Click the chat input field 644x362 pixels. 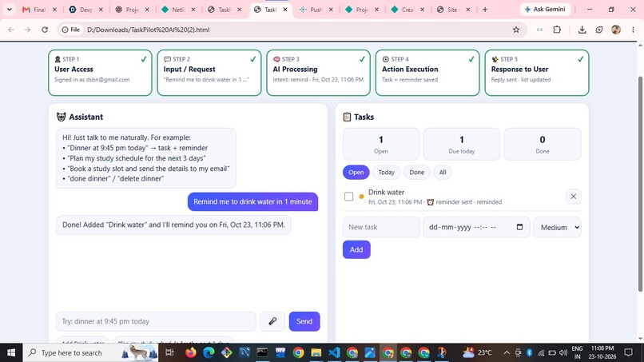click(x=156, y=321)
